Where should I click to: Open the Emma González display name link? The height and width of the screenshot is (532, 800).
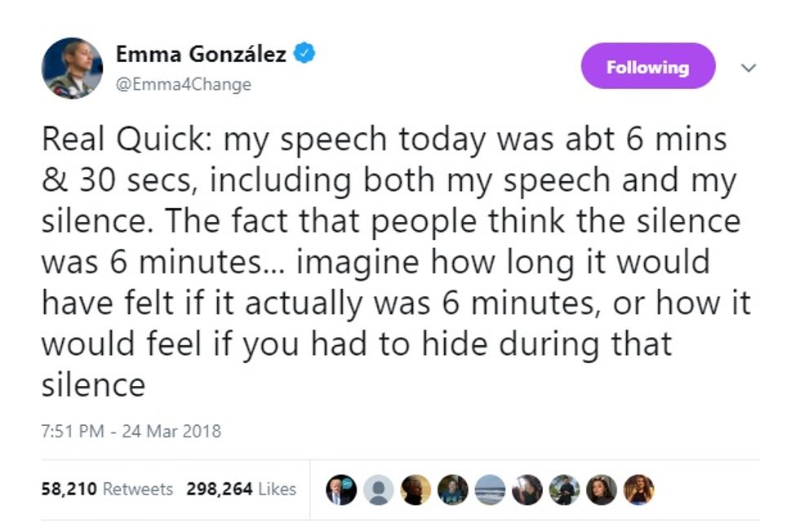click(201, 54)
